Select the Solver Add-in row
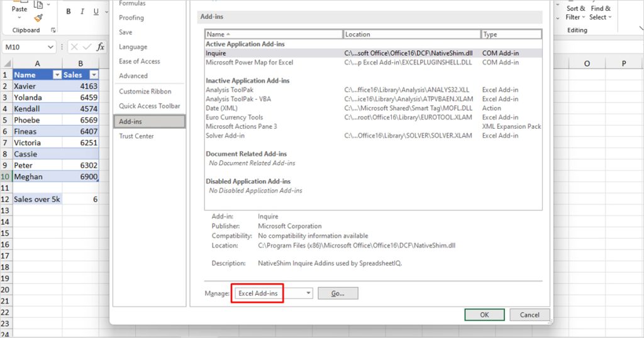644x338 pixels. 374,136
